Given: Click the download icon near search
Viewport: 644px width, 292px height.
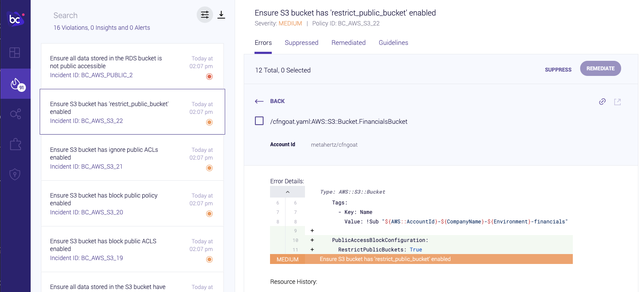Looking at the screenshot, I should 221,15.
